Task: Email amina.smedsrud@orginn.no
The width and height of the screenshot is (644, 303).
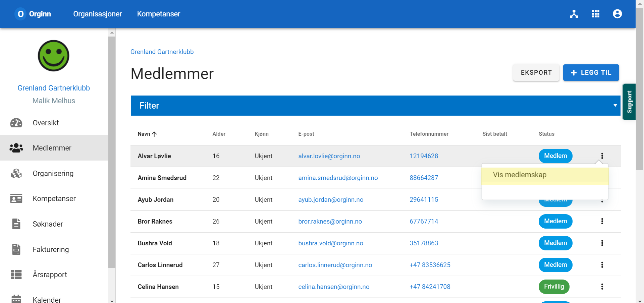Action: pyautogui.click(x=338, y=178)
